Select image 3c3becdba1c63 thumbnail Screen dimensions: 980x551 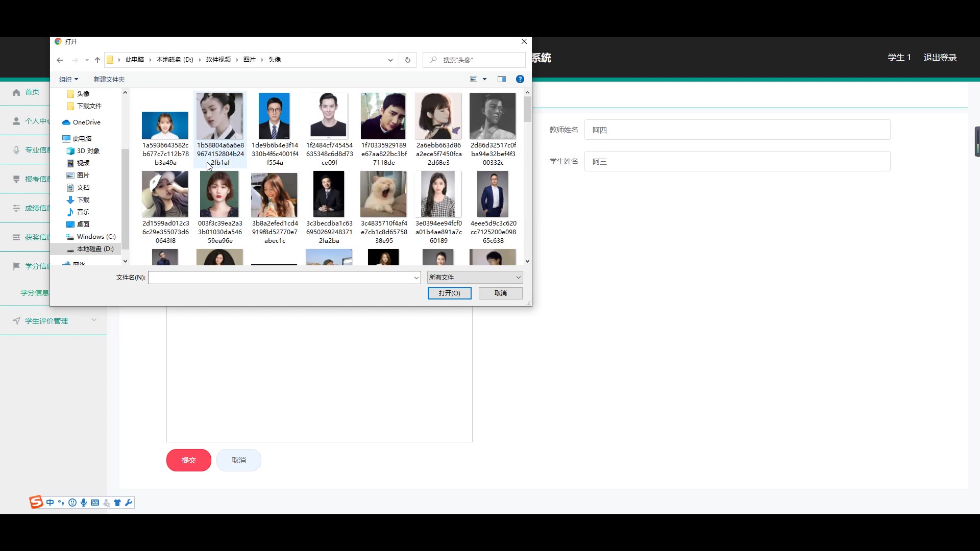pos(329,194)
